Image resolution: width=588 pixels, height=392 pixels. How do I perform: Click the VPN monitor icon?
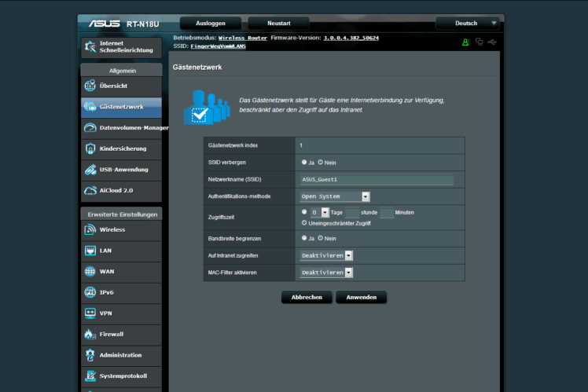(x=90, y=313)
